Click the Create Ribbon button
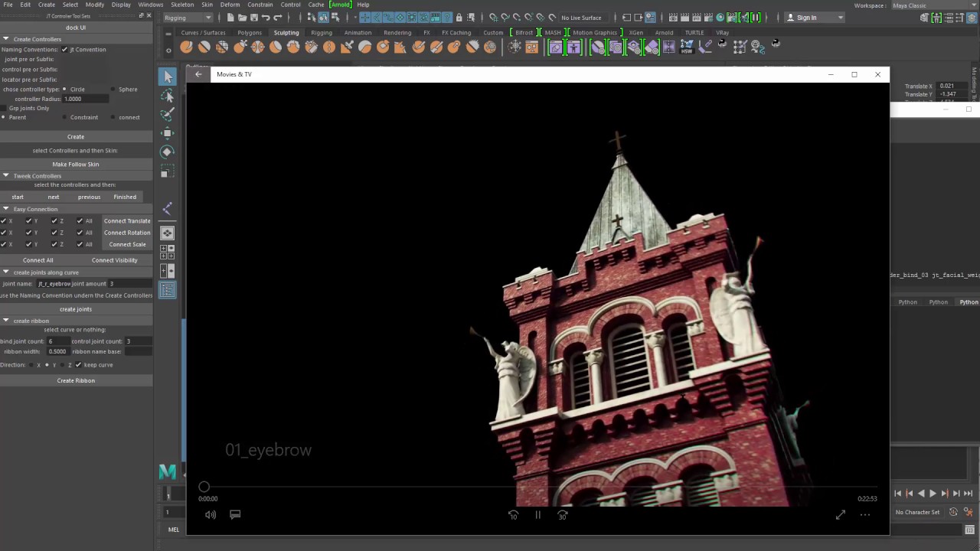 (x=76, y=380)
